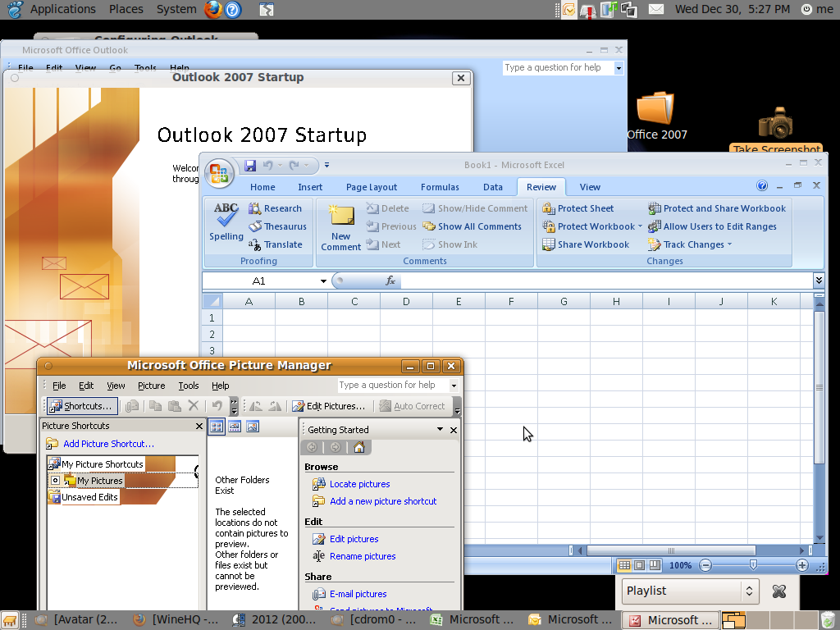Viewport: 840px width, 630px height.
Task: Open the Name Box dropdown arrow
Action: click(x=323, y=281)
